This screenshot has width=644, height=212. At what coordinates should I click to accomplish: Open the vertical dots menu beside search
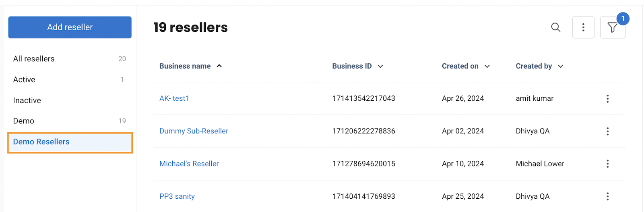point(583,27)
